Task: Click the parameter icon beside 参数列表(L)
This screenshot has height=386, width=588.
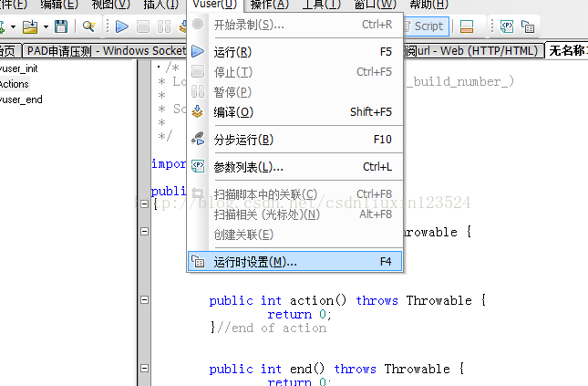Action: point(198,166)
